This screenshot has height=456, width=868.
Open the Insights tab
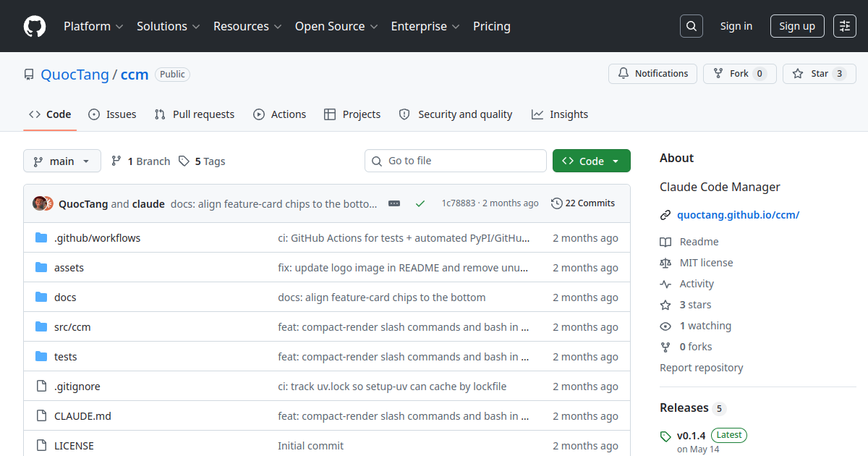click(560, 114)
